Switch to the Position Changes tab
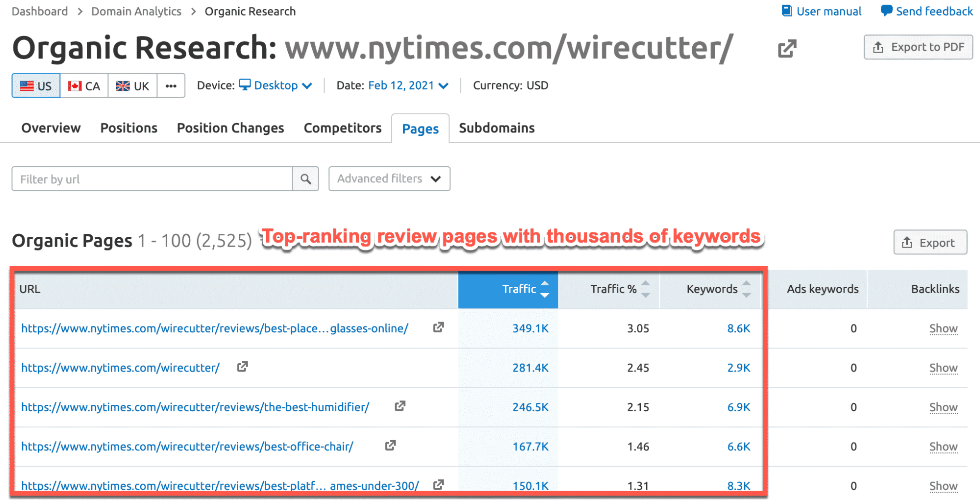This screenshot has width=980, height=500. [x=230, y=128]
